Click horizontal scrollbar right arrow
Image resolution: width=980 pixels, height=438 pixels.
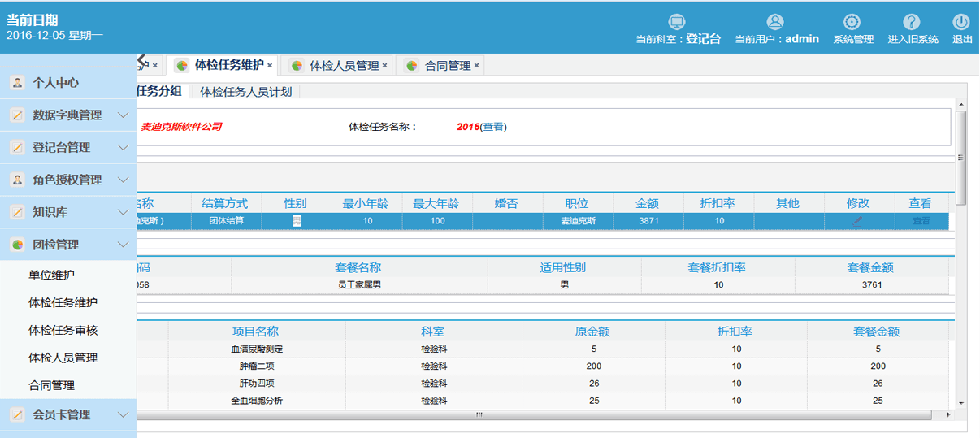tap(951, 415)
